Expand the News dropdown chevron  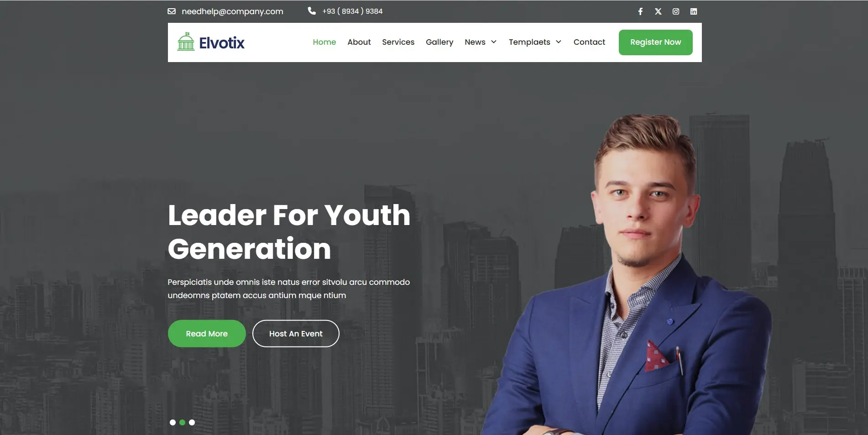(493, 42)
